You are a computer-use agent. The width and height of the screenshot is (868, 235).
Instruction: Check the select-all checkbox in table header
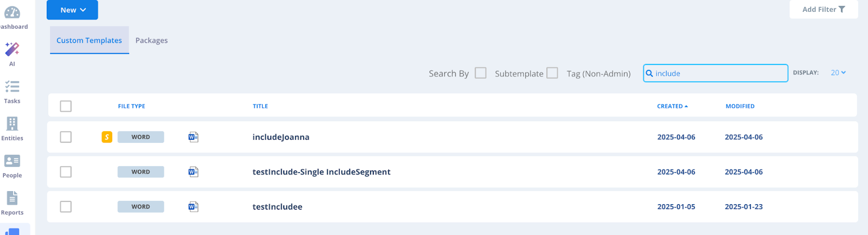pyautogui.click(x=66, y=106)
